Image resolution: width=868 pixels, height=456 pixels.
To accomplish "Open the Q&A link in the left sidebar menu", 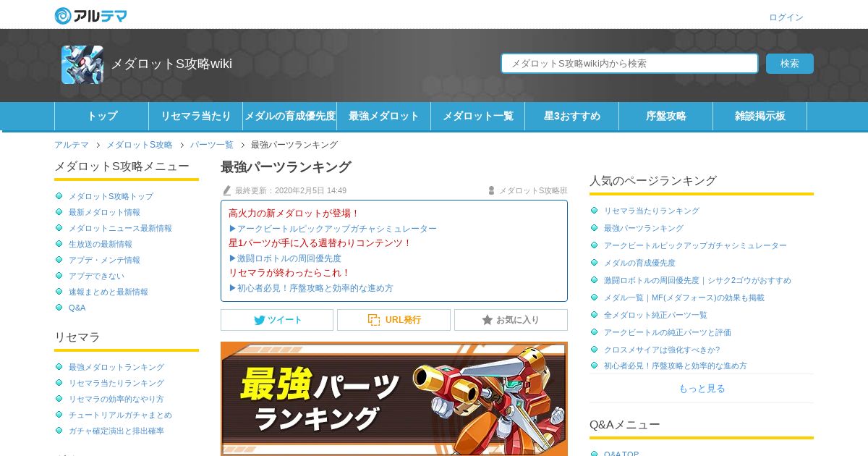I will pos(77,308).
